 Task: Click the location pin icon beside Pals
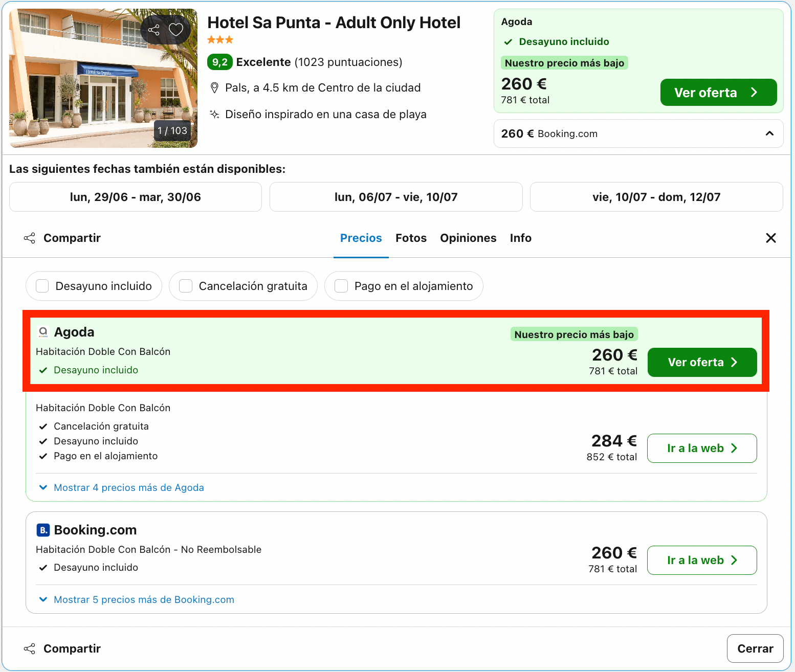215,88
